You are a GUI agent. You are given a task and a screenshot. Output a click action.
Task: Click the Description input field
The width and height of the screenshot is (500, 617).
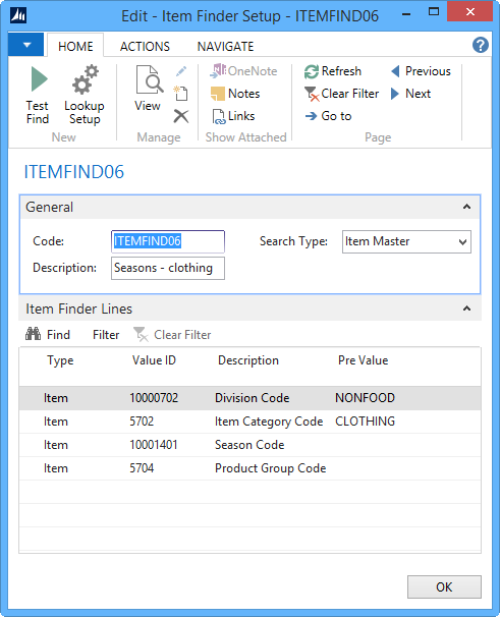pos(168,268)
